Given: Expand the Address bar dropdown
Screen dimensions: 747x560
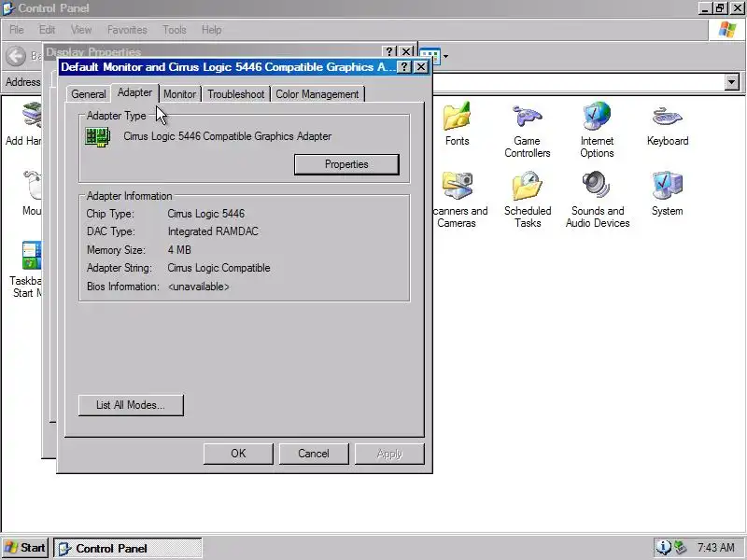Looking at the screenshot, I should 732,82.
